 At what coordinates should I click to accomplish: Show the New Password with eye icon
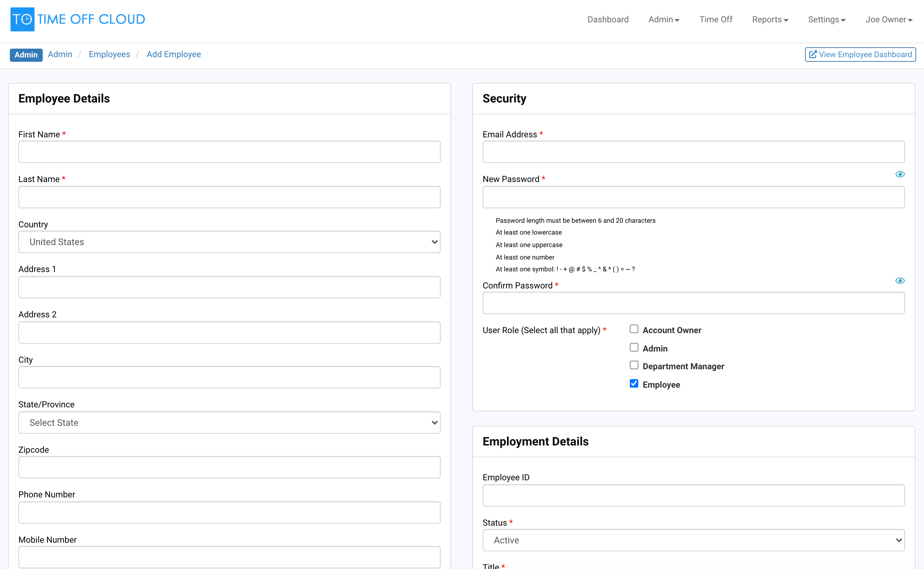pos(900,174)
